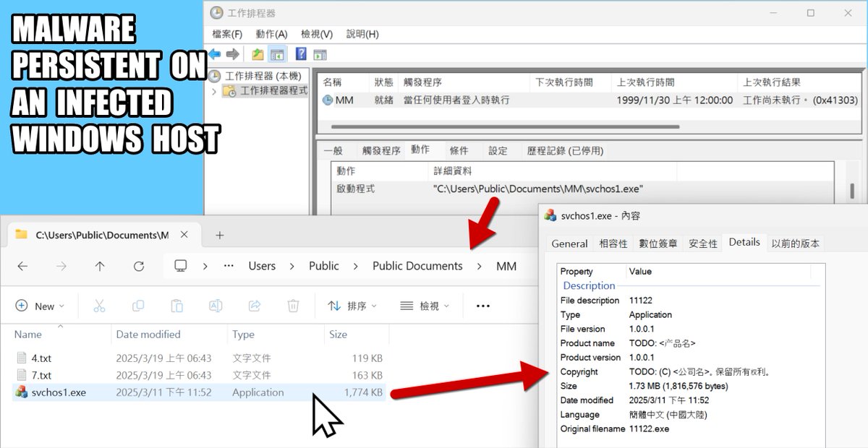Image resolution: width=868 pixels, height=448 pixels.
Task: Click the Share icon in Explorer toolbar
Action: click(254, 306)
